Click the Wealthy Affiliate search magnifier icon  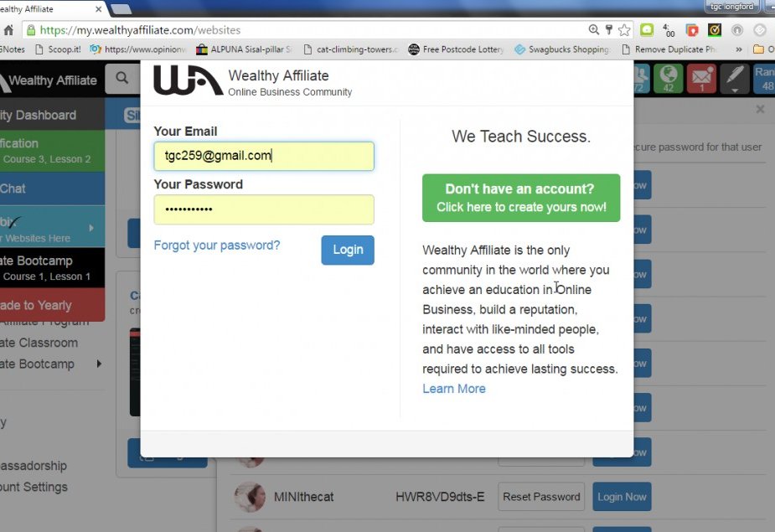[122, 78]
